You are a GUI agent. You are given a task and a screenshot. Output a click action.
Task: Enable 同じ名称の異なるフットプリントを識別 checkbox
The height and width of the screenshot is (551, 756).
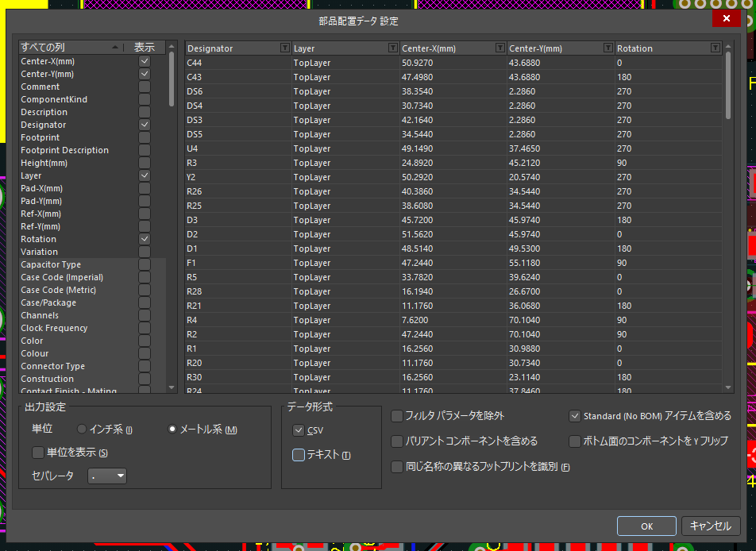[397, 467]
